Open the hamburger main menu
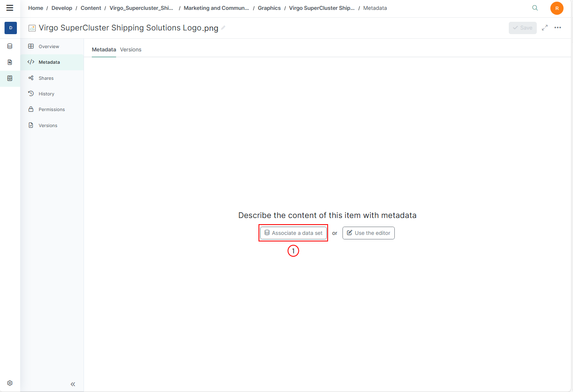Image resolution: width=573 pixels, height=392 pixels. coord(10,8)
